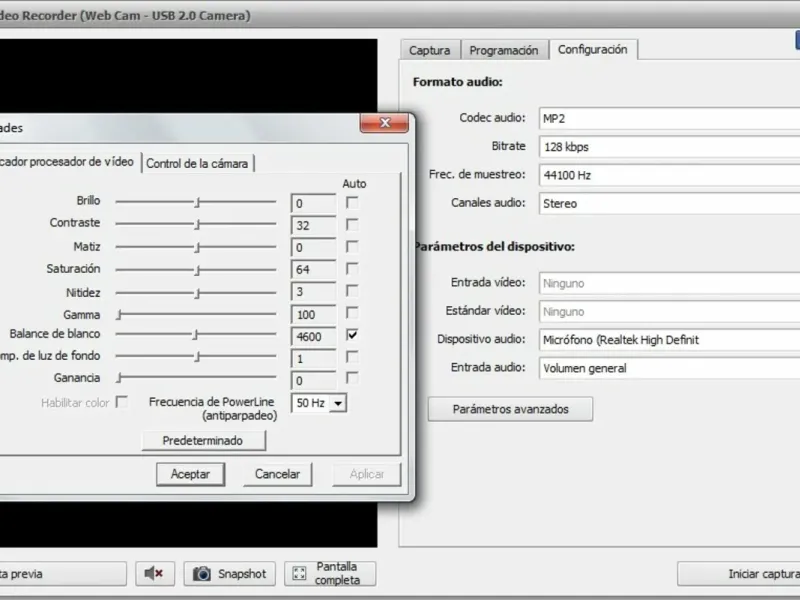Image resolution: width=800 pixels, height=600 pixels.
Task: Open the Control de la cámara tab
Action: tap(197, 163)
